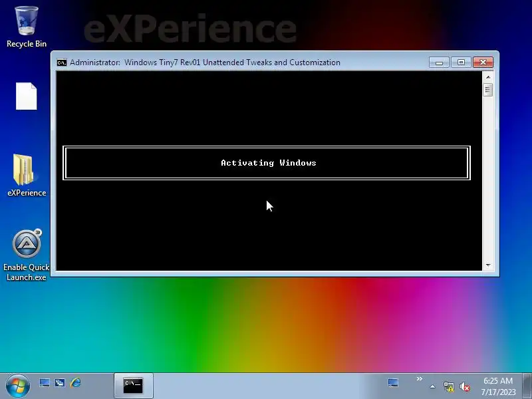Select the Command Prompt taskbar button
Viewport: 532px width, 399px height.
134,386
